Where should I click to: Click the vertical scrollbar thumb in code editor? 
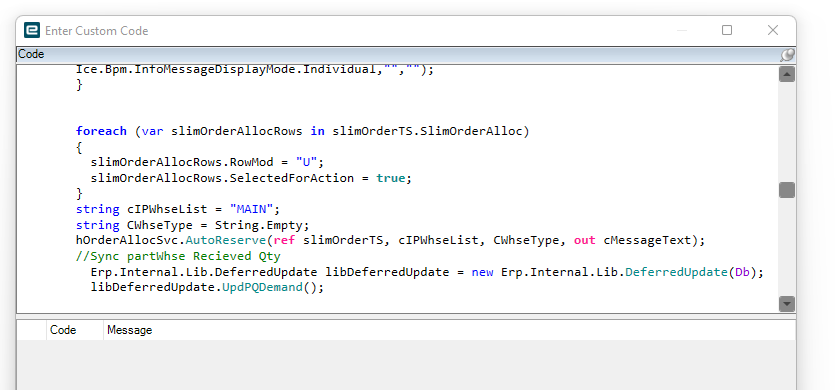pyautogui.click(x=787, y=190)
